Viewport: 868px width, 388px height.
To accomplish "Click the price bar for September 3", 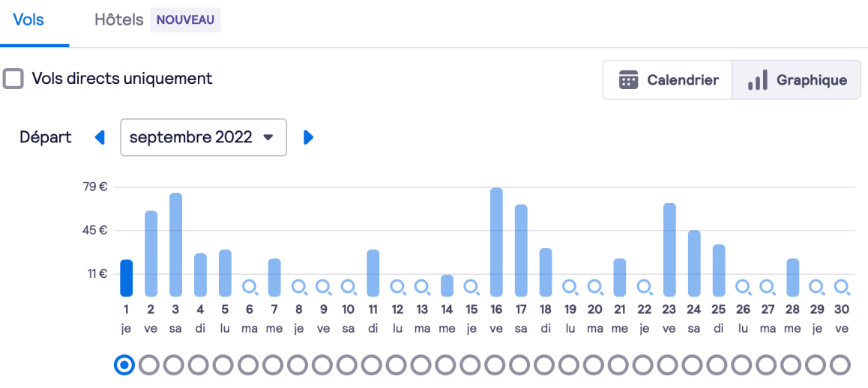I will coord(175,244).
